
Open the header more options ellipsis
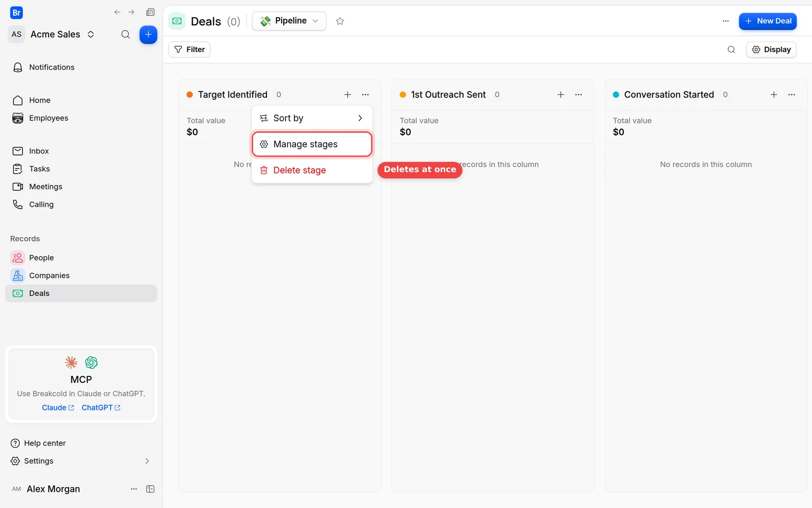coord(726,21)
